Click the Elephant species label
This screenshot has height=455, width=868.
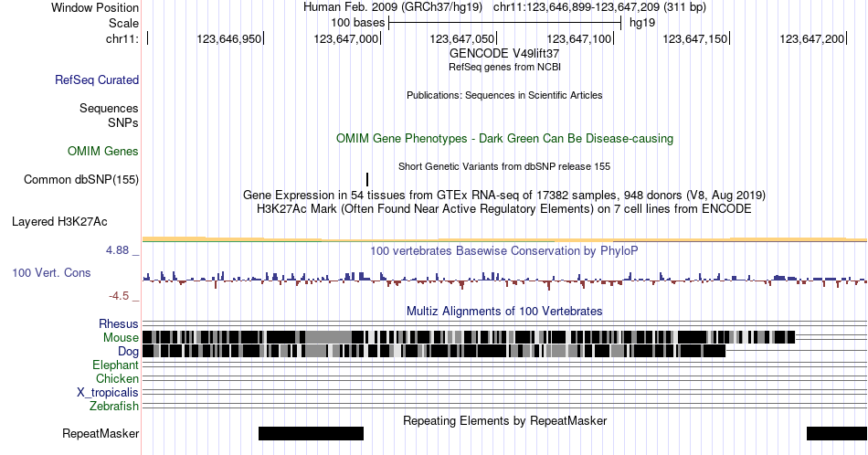point(115,365)
